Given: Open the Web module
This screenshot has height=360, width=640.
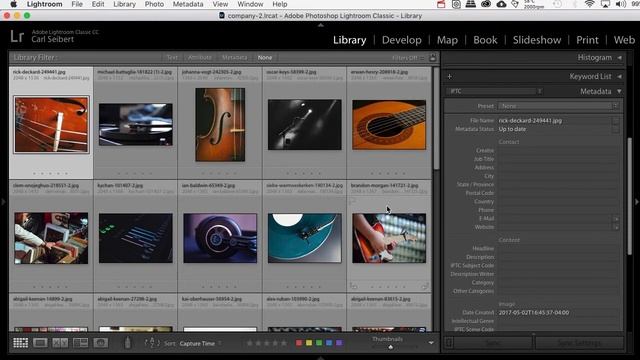Looking at the screenshot, I should click(624, 40).
